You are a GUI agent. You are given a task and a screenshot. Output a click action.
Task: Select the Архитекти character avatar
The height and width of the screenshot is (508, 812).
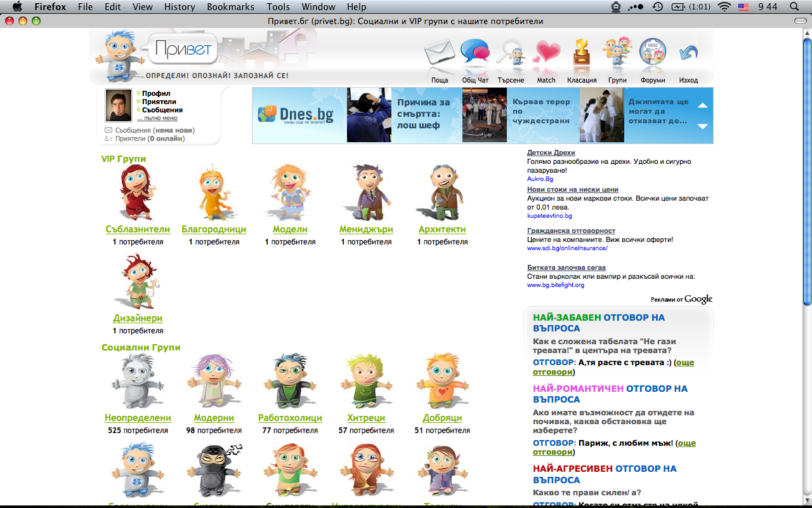[x=442, y=192]
